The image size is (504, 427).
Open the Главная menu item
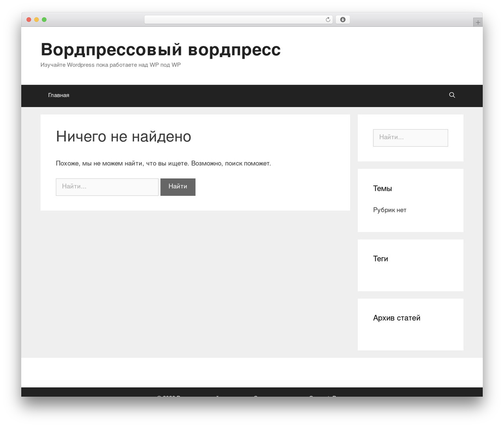click(x=59, y=95)
